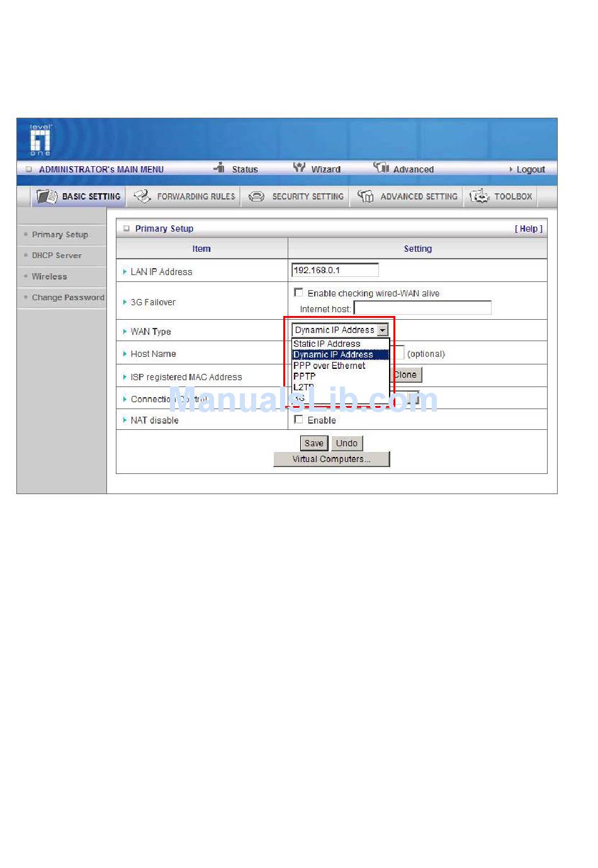
Task: Enable checking wired-WAN alive checkbox
Action: pyautogui.click(x=298, y=293)
